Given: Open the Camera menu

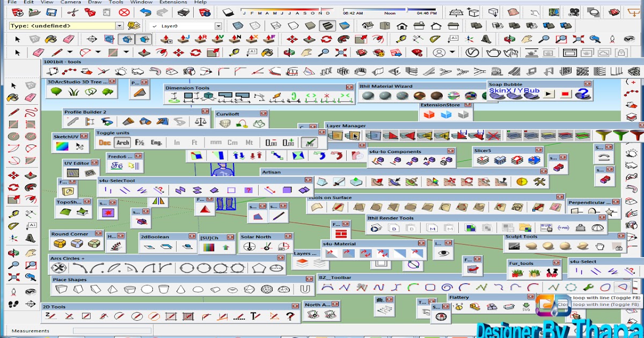Looking at the screenshot, I should pyautogui.click(x=70, y=2).
